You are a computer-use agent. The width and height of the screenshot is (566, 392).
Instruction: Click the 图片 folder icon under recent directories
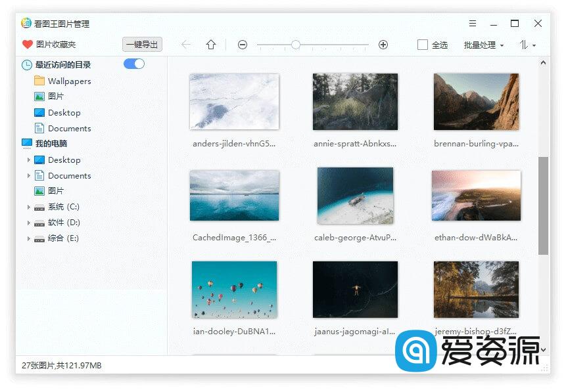click(38, 97)
